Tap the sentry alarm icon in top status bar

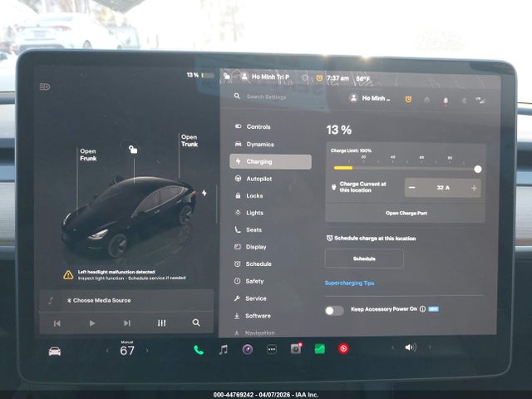pos(319,78)
